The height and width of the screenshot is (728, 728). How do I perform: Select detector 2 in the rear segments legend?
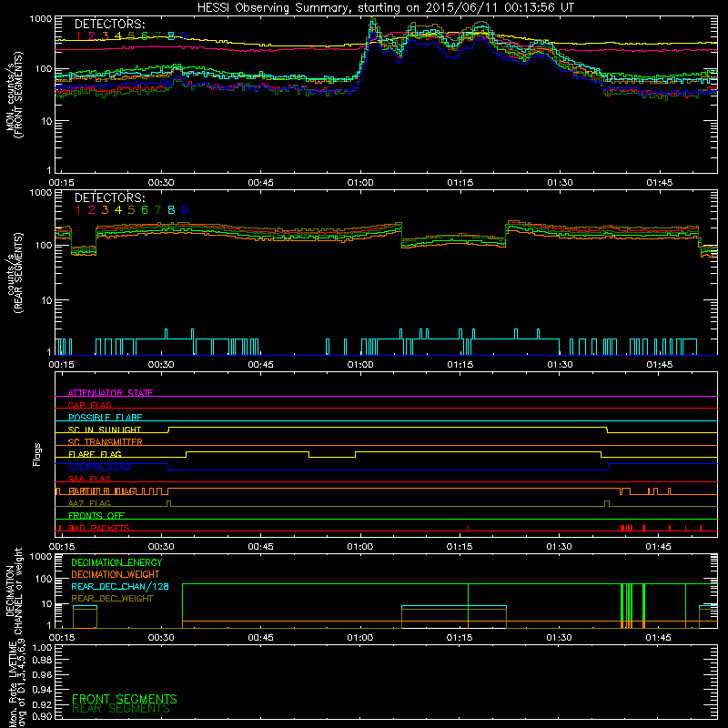[x=92, y=210]
